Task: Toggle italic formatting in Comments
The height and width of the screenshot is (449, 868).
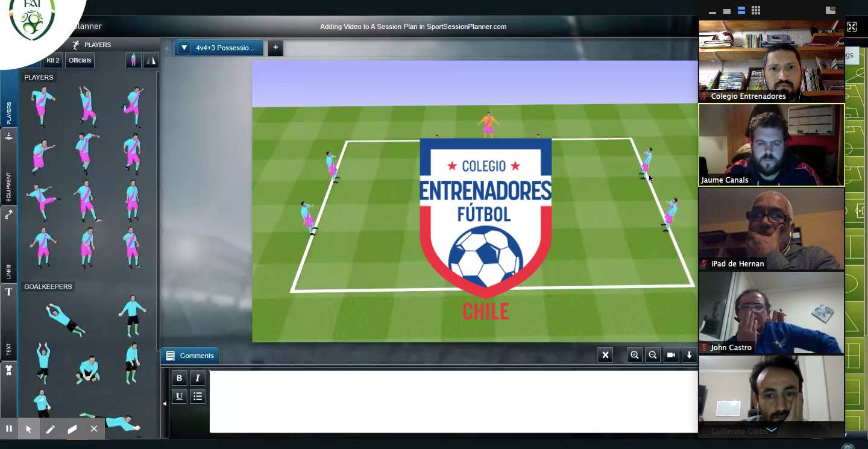Action: tap(198, 378)
